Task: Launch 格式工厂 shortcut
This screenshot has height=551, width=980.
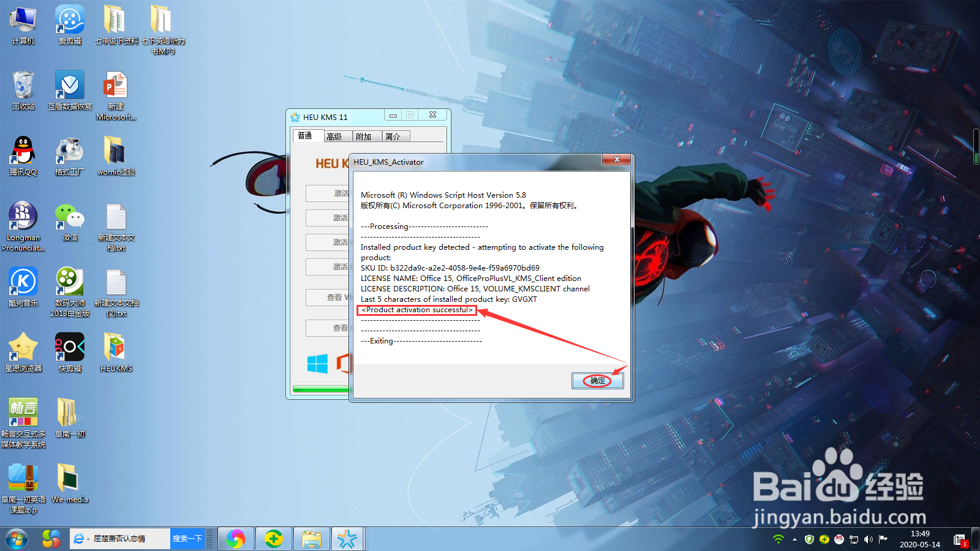Action: tap(70, 156)
